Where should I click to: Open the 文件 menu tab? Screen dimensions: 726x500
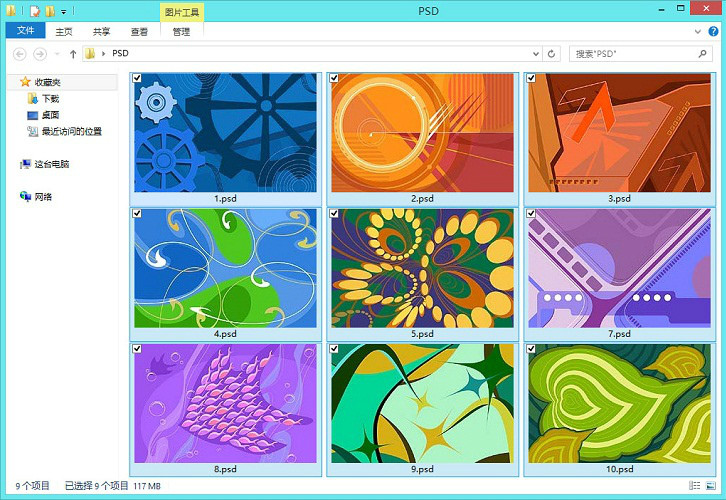tap(25, 31)
